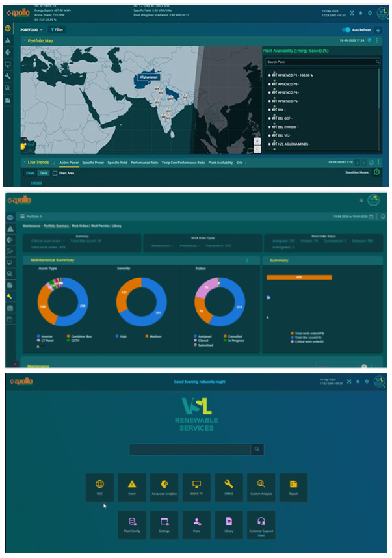The image size is (392, 558).
Task: Open Advanced Analytics head icon in top sidebar
Action: 7,52
